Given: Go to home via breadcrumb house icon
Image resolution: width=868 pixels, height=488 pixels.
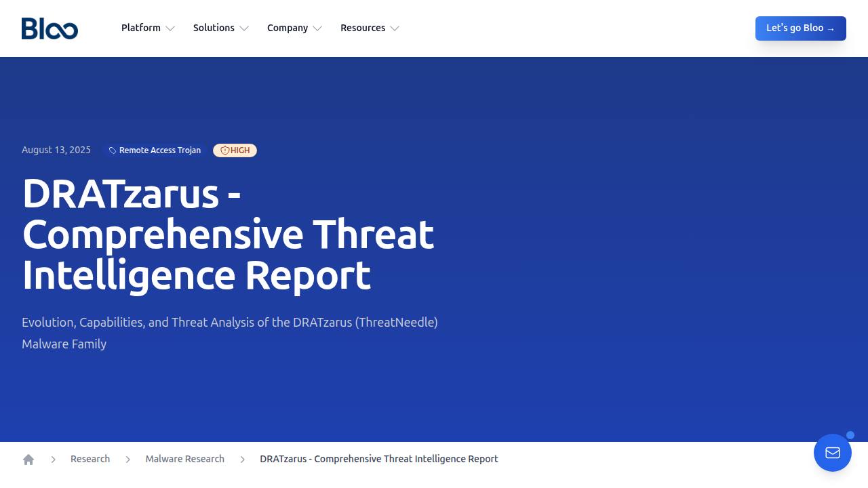Looking at the screenshot, I should coord(28,460).
